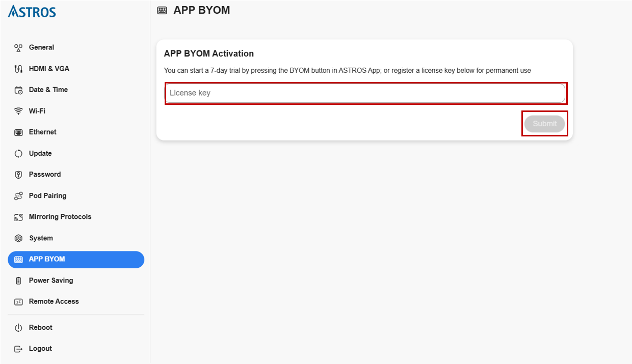Click the Mirroring Protocols cast icon

tap(18, 217)
